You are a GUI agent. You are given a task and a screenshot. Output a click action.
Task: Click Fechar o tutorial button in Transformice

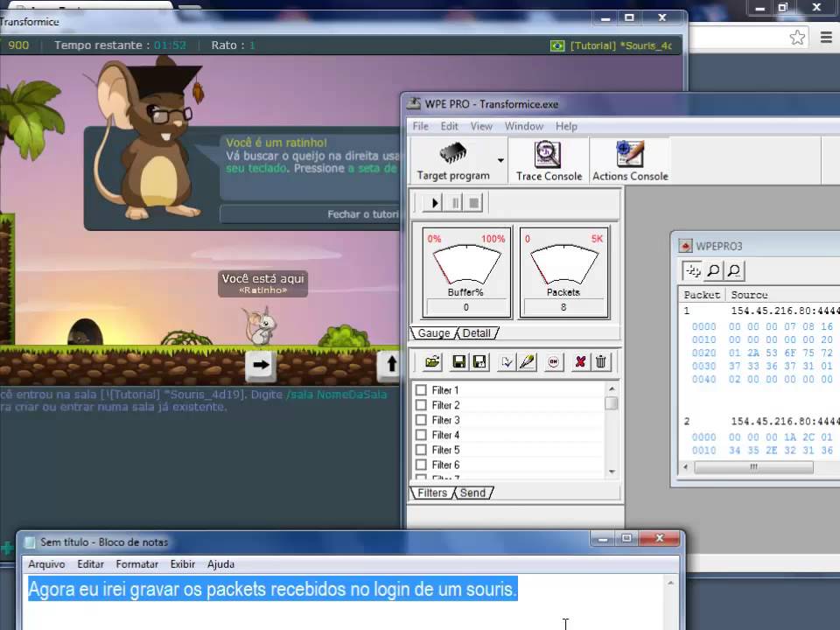[311, 214]
